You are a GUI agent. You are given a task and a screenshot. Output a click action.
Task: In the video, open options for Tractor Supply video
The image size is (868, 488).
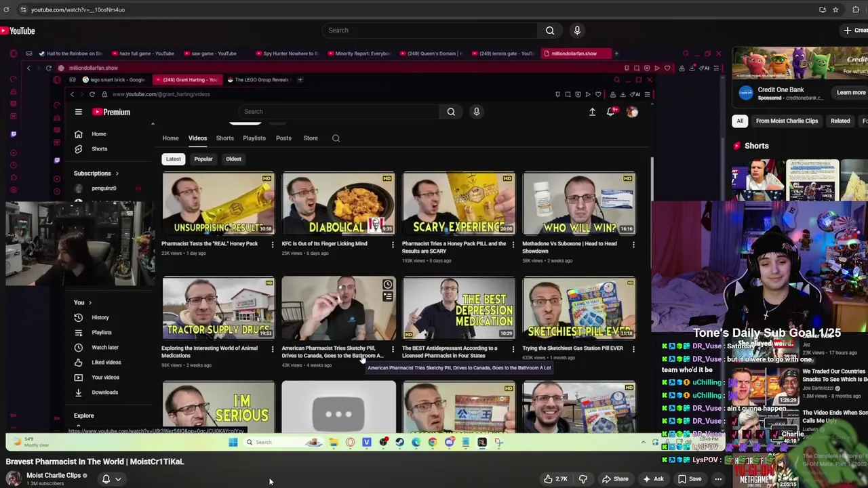(273, 349)
